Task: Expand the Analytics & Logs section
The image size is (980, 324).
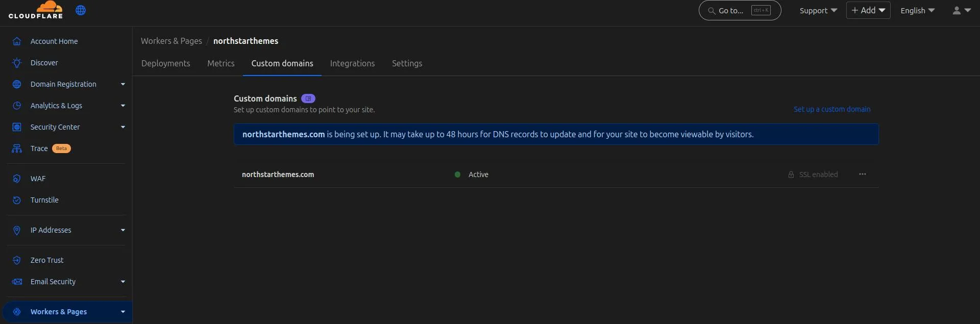Action: pos(123,106)
